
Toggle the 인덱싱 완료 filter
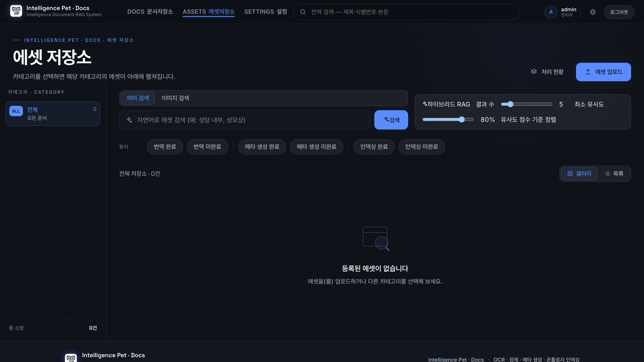374,147
